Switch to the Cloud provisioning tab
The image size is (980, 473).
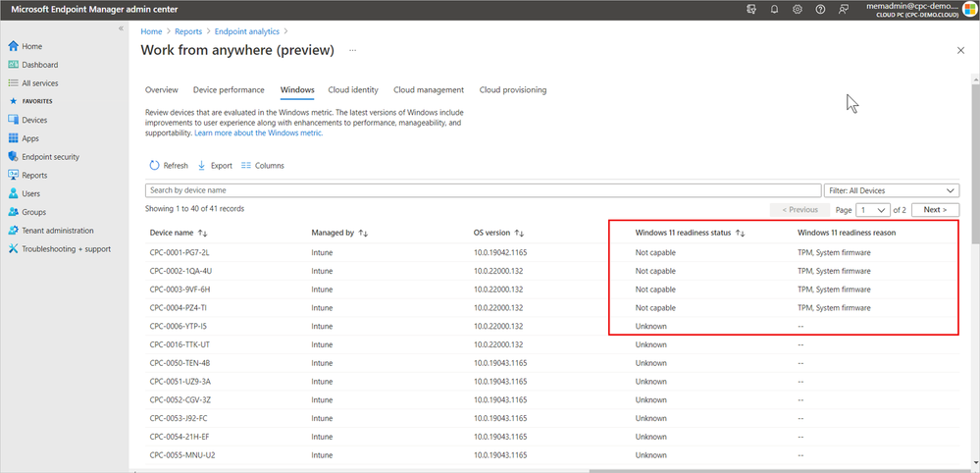tap(513, 90)
